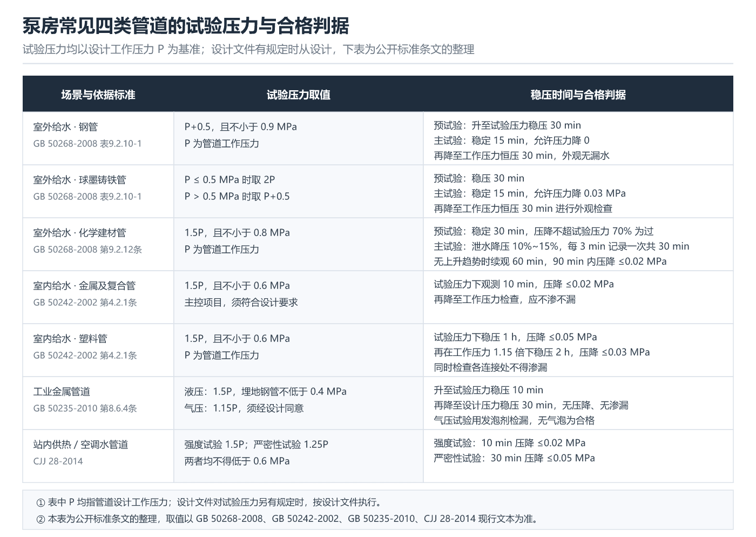Click the line starting 无上升趋势时续观 60 min
Image resolution: width=756 pixels, height=537 pixels.
(x=550, y=261)
